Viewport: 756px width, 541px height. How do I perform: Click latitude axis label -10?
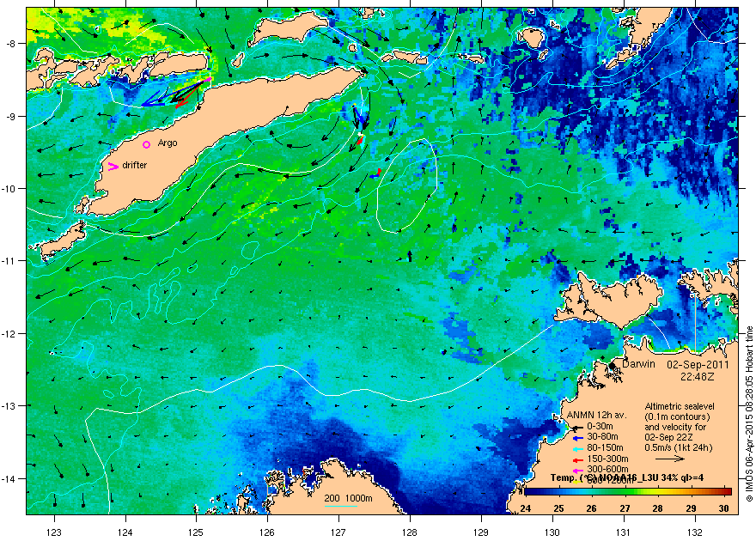[9, 189]
